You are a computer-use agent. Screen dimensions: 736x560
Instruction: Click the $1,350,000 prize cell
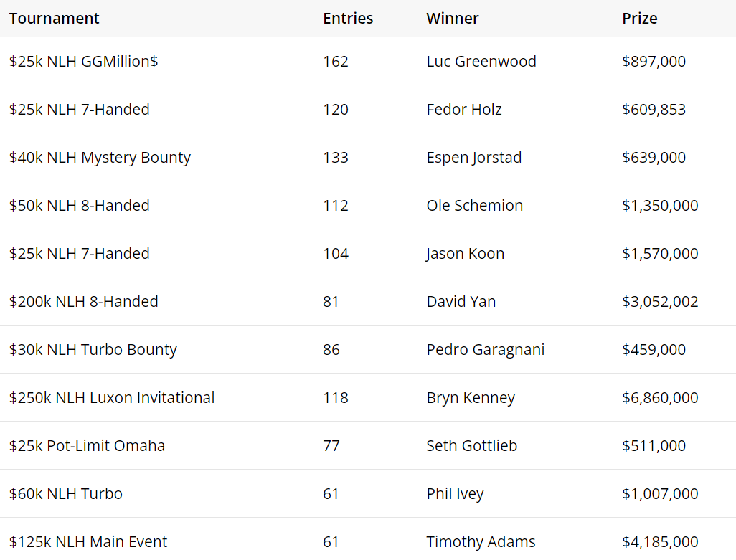point(659,206)
